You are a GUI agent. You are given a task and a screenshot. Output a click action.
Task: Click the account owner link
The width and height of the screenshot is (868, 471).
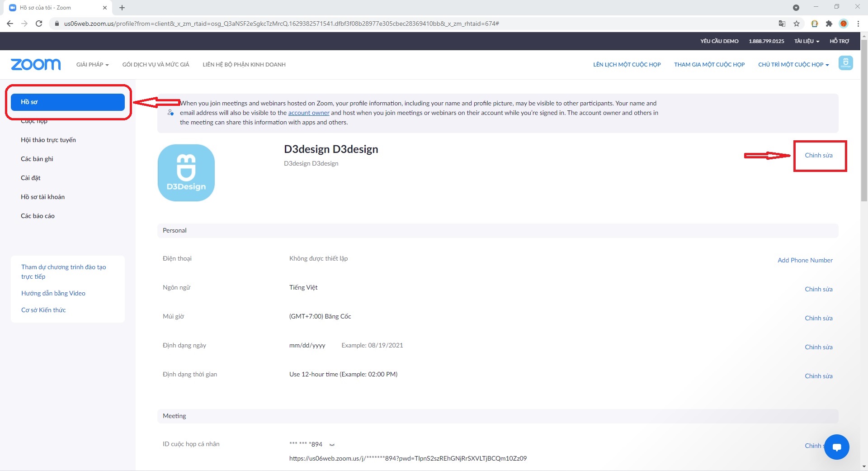[309, 113]
